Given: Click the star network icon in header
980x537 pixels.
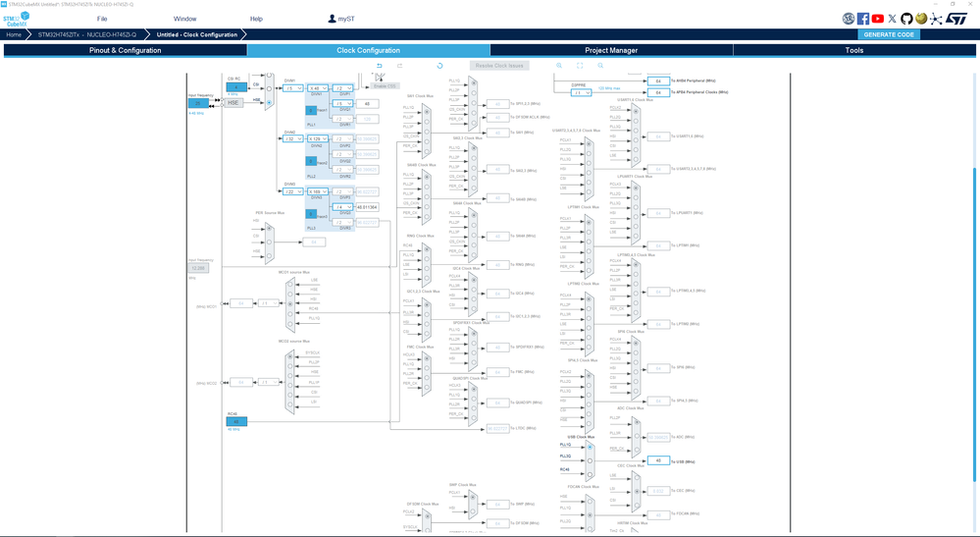Looking at the screenshot, I should point(936,19).
